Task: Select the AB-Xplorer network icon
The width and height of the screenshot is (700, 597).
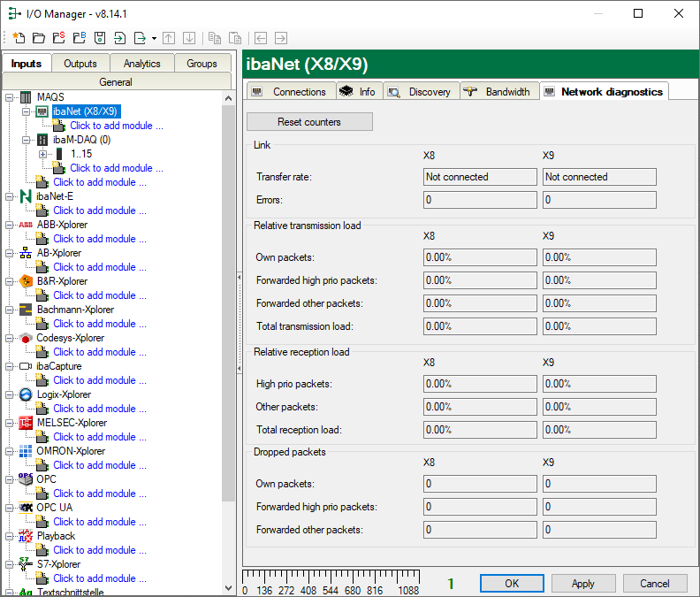Action: 26,253
